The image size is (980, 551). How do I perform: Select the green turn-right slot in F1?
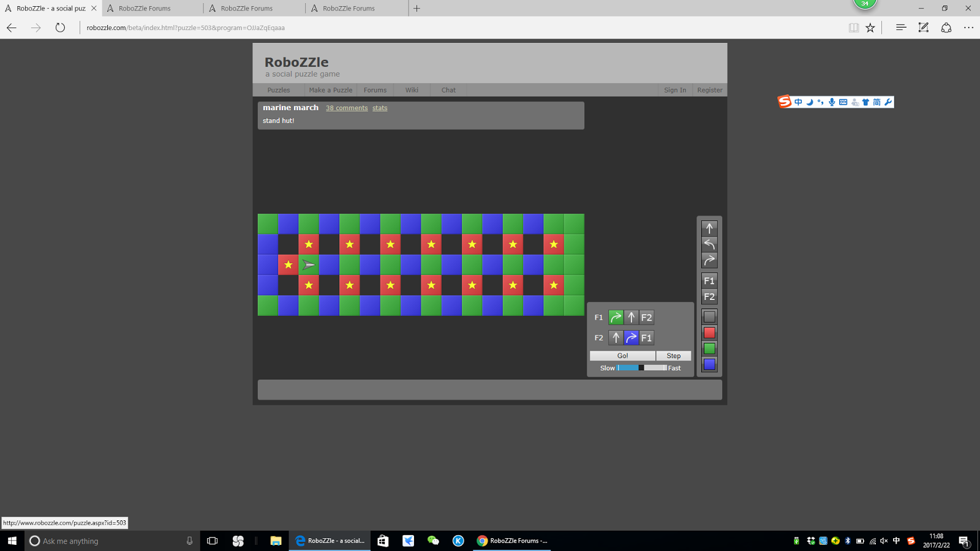click(x=616, y=317)
